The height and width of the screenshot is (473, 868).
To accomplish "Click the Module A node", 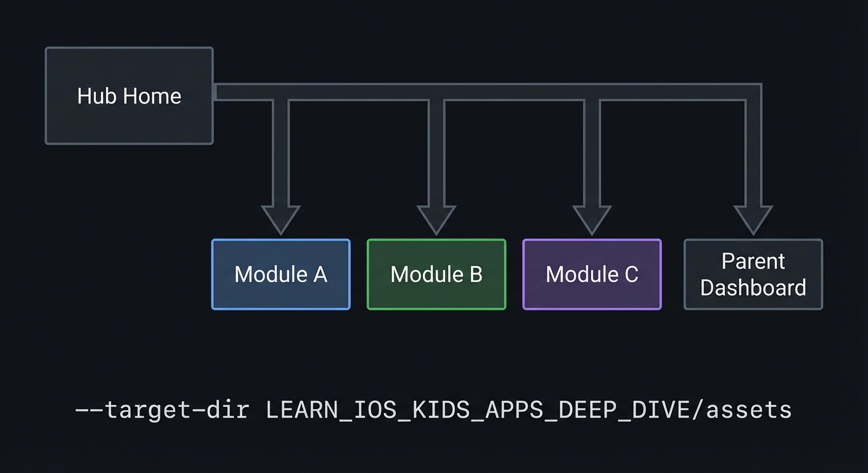I will pyautogui.click(x=280, y=274).
